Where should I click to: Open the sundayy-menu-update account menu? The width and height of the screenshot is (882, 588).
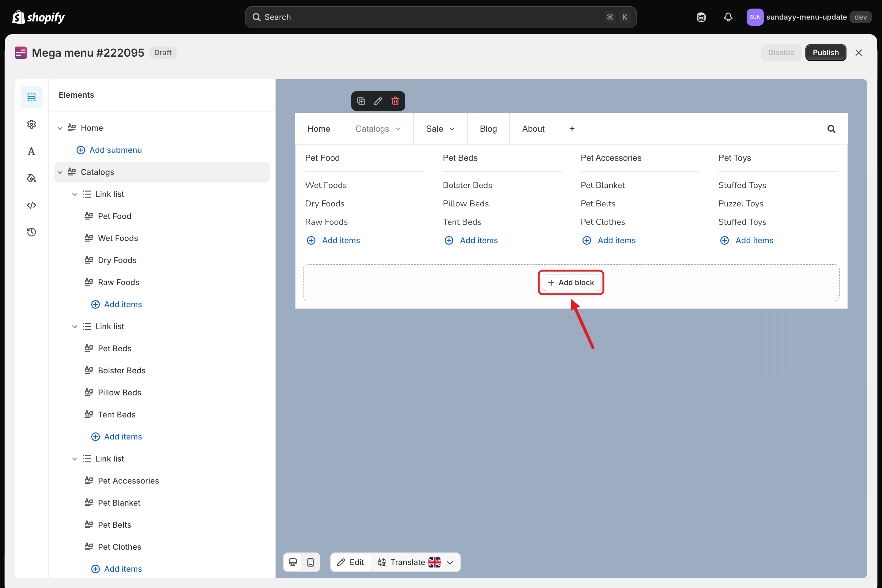point(809,17)
